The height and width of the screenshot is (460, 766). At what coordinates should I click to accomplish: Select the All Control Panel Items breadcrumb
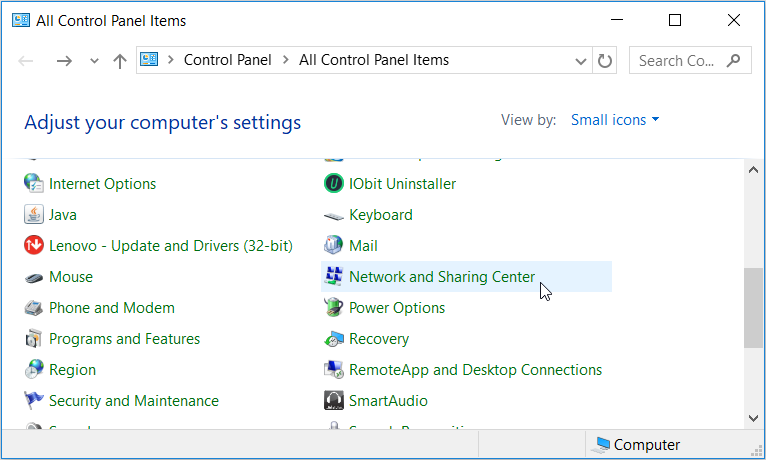[374, 60]
